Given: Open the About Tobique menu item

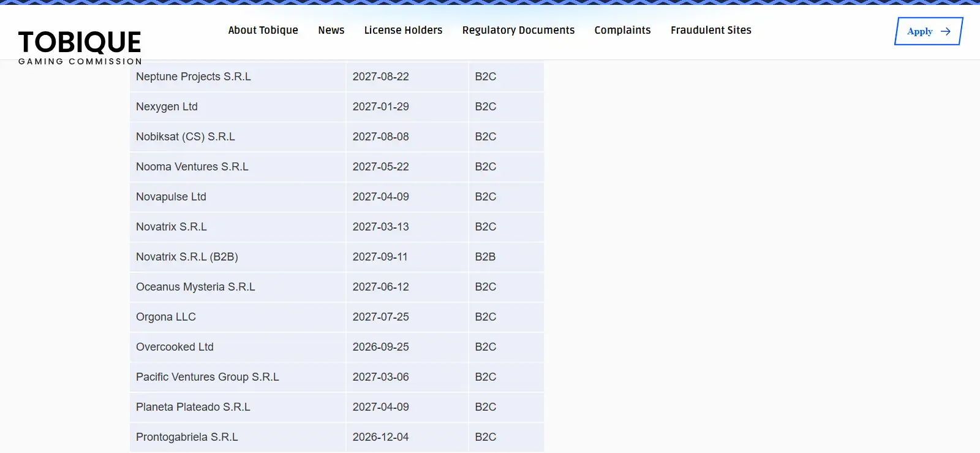Looking at the screenshot, I should coord(263,30).
